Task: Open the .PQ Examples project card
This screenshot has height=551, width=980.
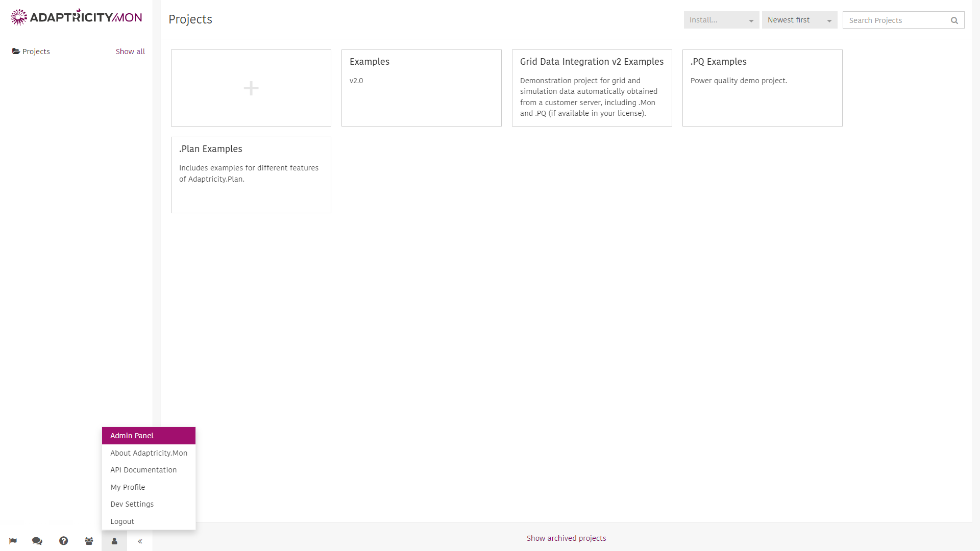Action: pos(763,88)
